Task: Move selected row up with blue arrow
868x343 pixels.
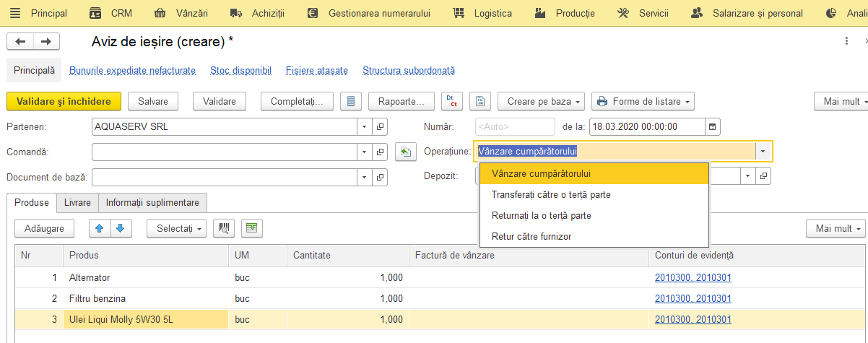Action: (100, 228)
